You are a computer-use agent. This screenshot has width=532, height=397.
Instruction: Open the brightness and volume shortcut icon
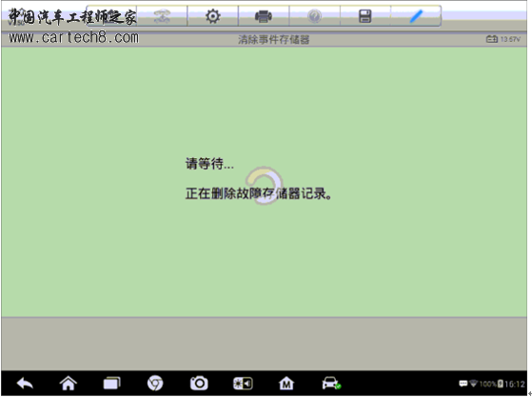243,384
